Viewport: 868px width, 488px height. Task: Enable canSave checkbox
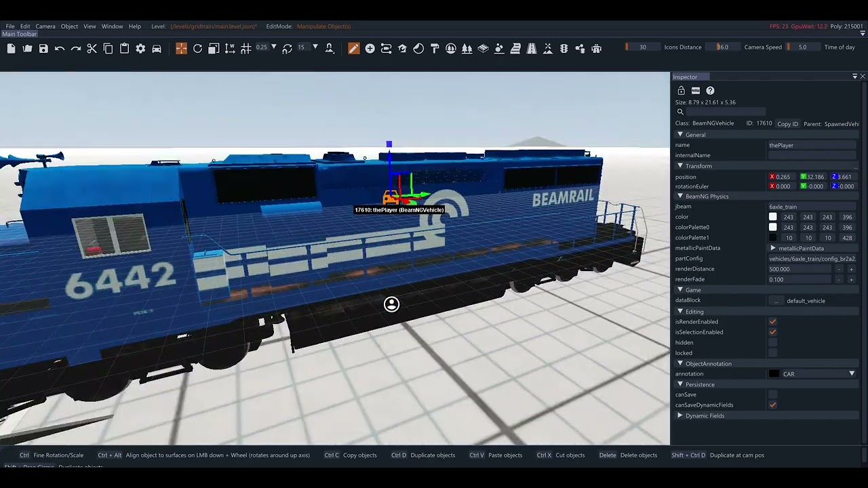(772, 394)
